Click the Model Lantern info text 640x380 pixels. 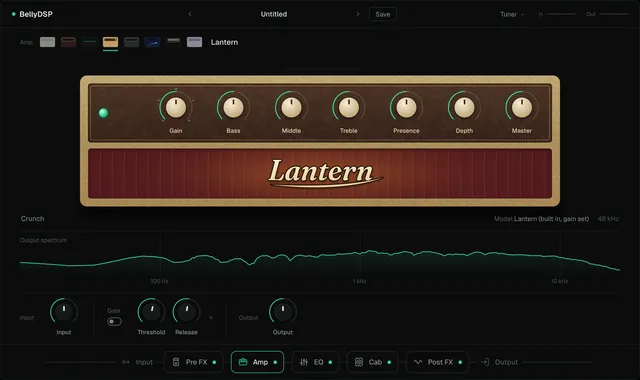click(542, 219)
